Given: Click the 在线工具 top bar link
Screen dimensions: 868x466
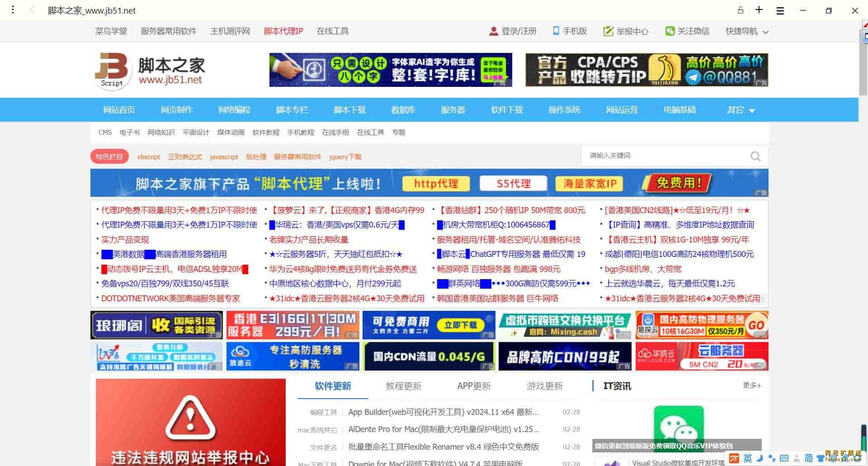Looking at the screenshot, I should [333, 31].
